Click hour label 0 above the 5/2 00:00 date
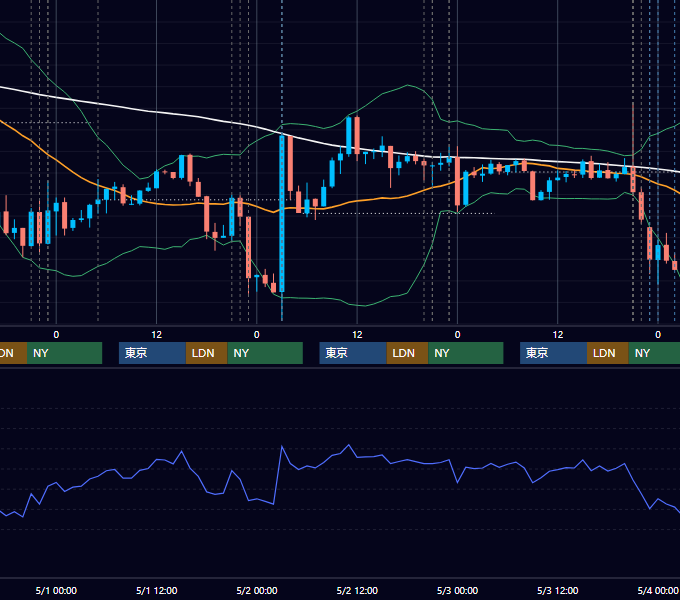The image size is (680, 600). tap(257, 335)
